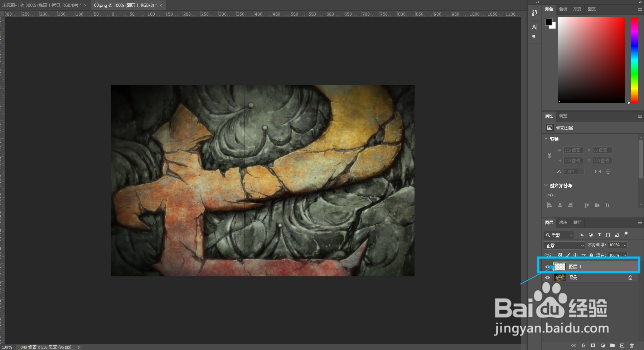Click the foreground color swatch
The width and height of the screenshot is (644, 350).
tap(548, 22)
